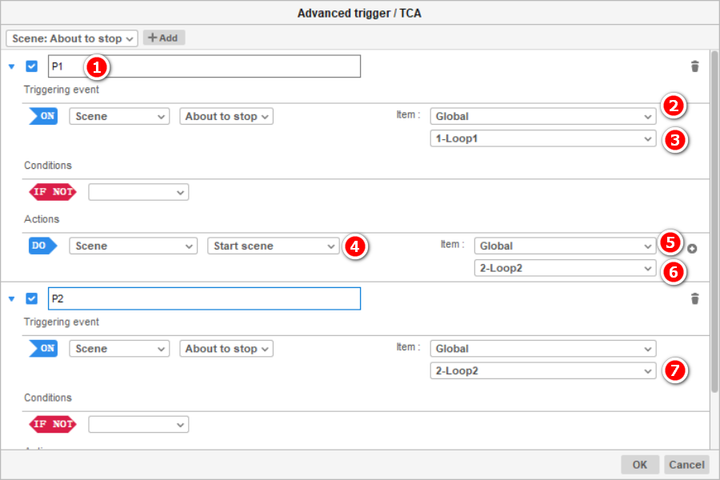Click the Add button

[164, 38]
